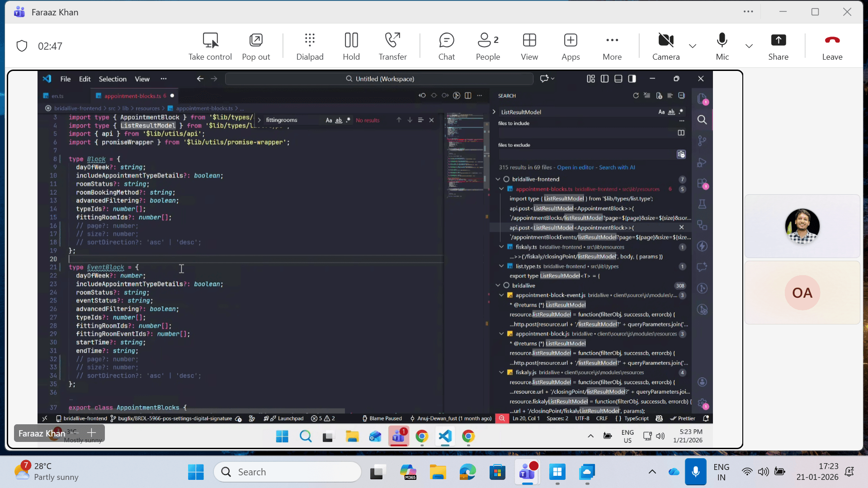Click Take control in the Teams toolbar
The height and width of the screenshot is (488, 868).
[210, 46]
